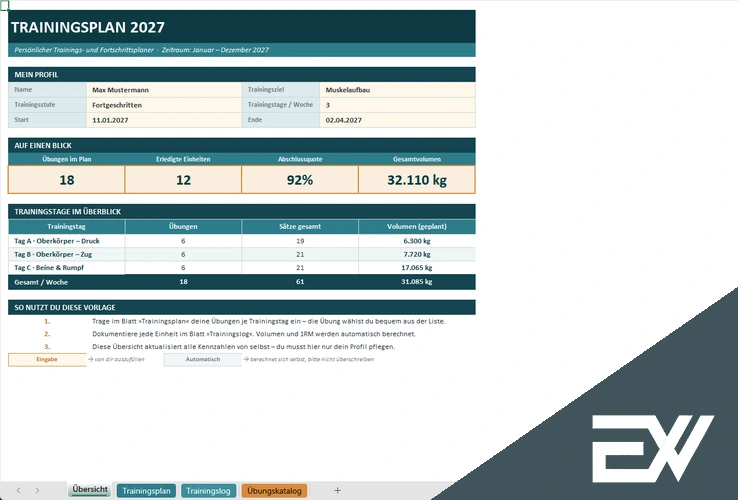Click instruction line starting 'Diese Übersicht aktualisiert'
The width and height of the screenshot is (738, 500).
point(243,347)
